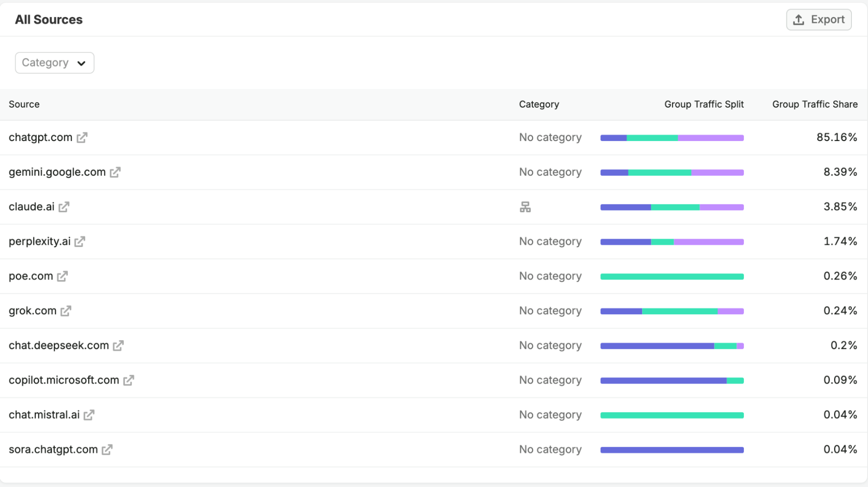Screen dimensions: 868x487
Task: Click the copilot.microsoft.com traffic split bar
Action: pos(672,381)
